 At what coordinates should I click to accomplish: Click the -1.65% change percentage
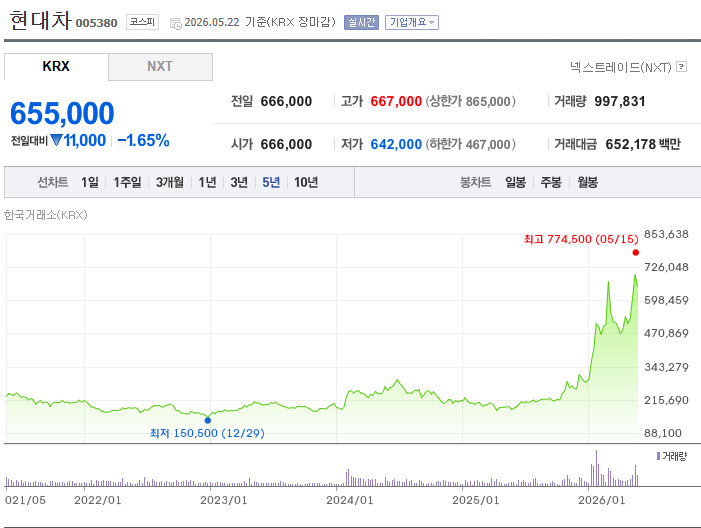pos(143,141)
